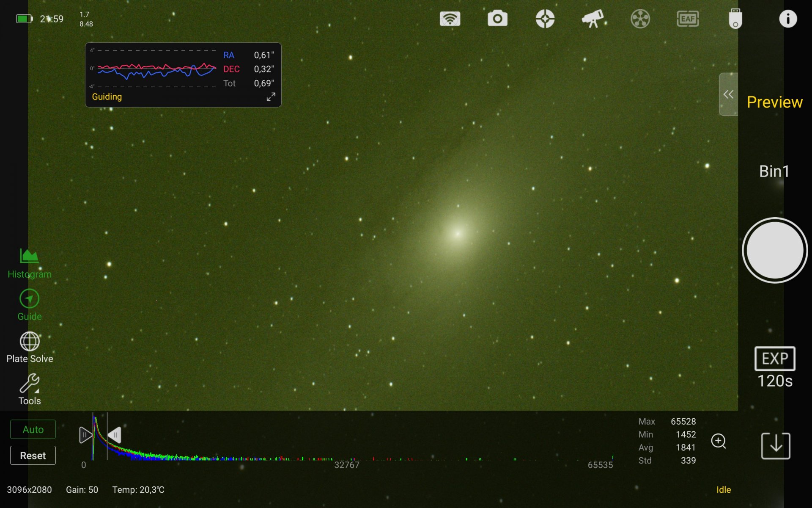
Task: Click the Temp: 20,3℃ readout
Action: coord(138,490)
